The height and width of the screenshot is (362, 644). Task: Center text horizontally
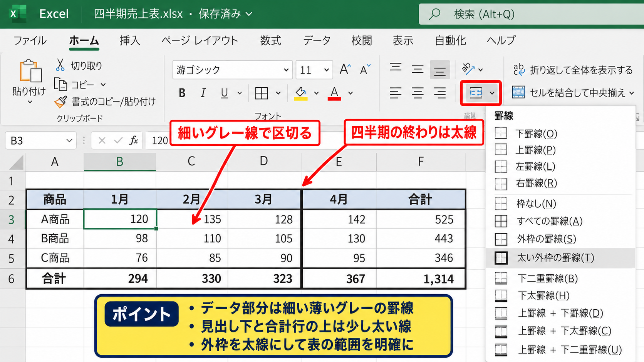coord(418,93)
